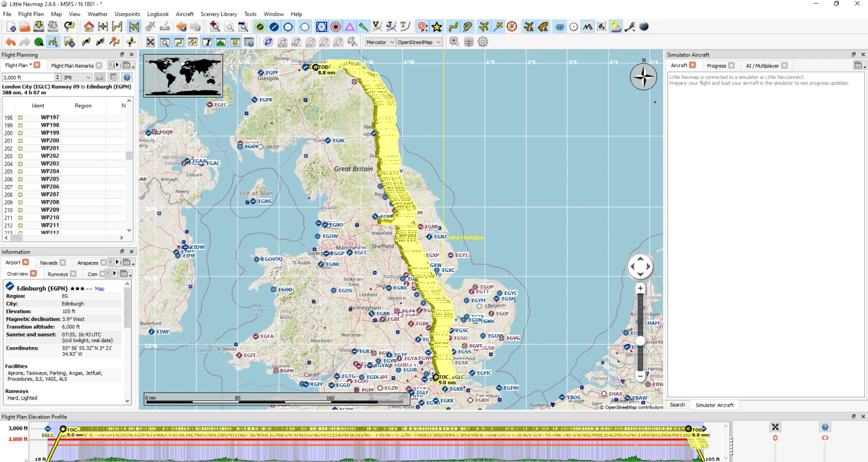Toggle the mountain terrain display button
The height and width of the screenshot is (462, 868).
587,27
